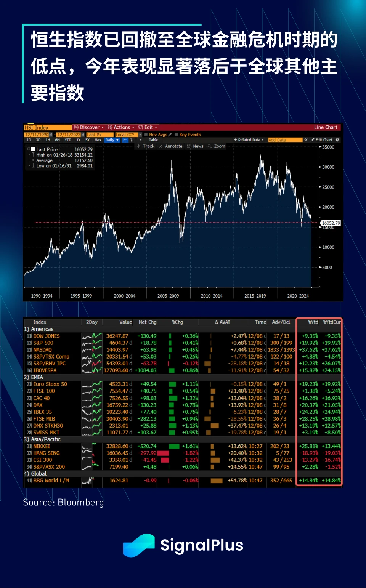Click the Add Data input field
This screenshot has height=588, width=366.
[285, 140]
